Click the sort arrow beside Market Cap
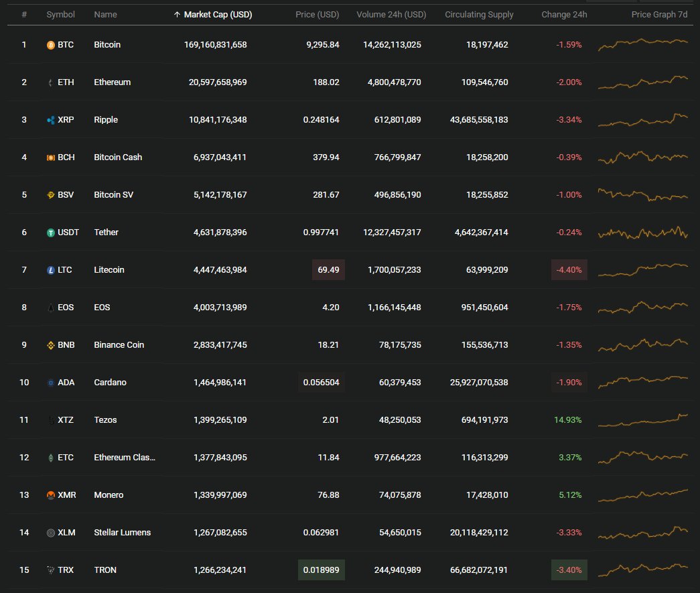700x593 pixels. coord(177,15)
